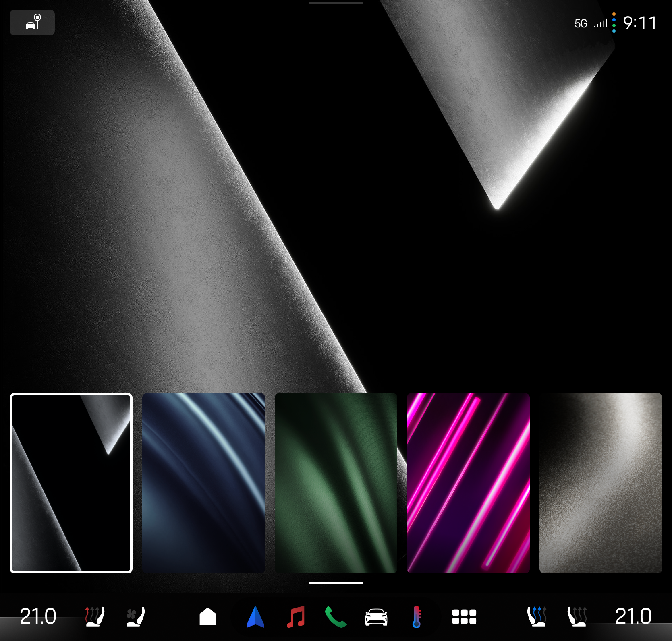Adjust right temperature reading 21.0
This screenshot has height=641, width=672.
(633, 616)
